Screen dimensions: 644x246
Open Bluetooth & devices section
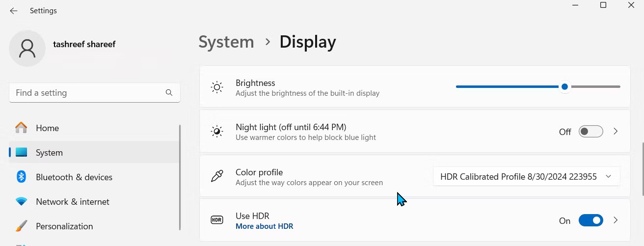click(x=74, y=177)
